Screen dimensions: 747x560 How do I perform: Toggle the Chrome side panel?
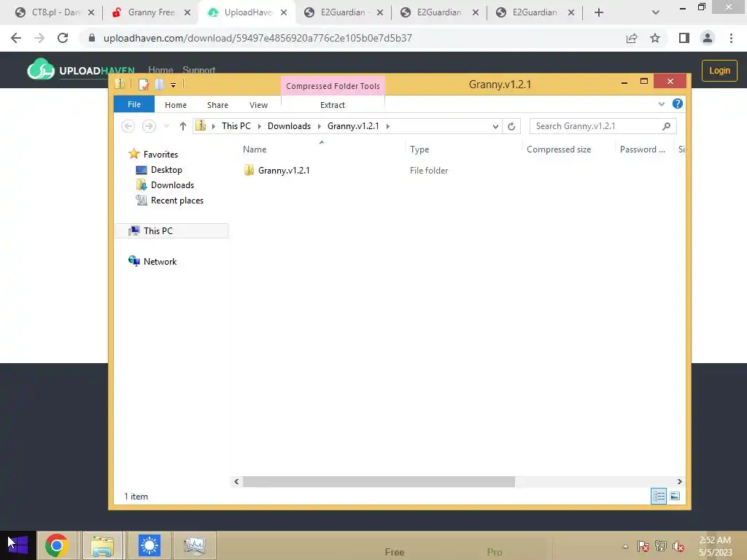(x=684, y=38)
